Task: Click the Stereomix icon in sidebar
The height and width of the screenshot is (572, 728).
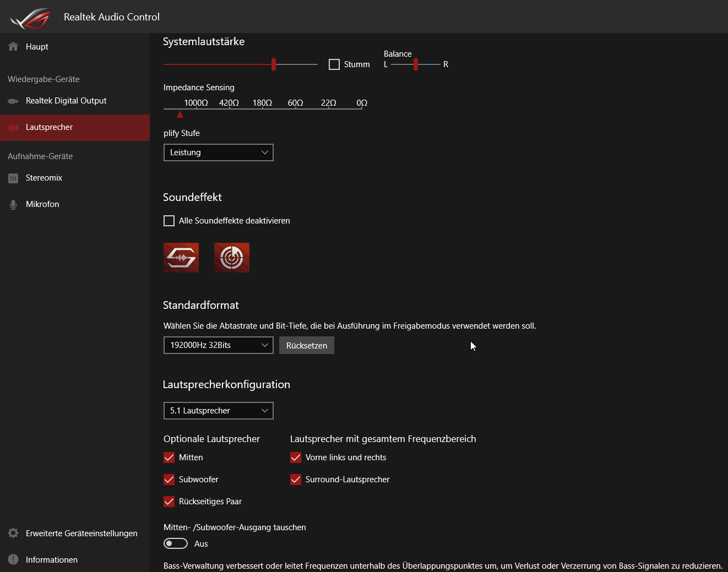Action: 13,178
